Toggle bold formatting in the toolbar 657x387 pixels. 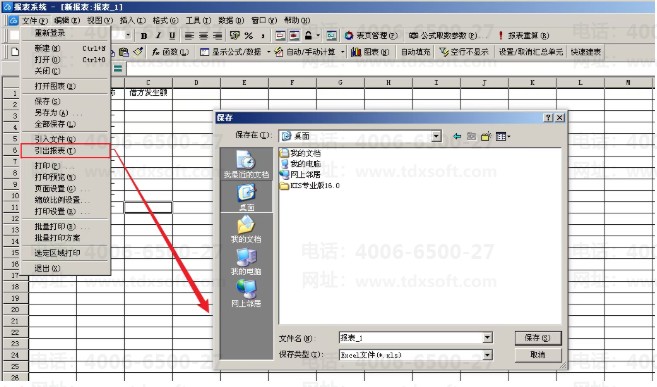[x=144, y=36]
